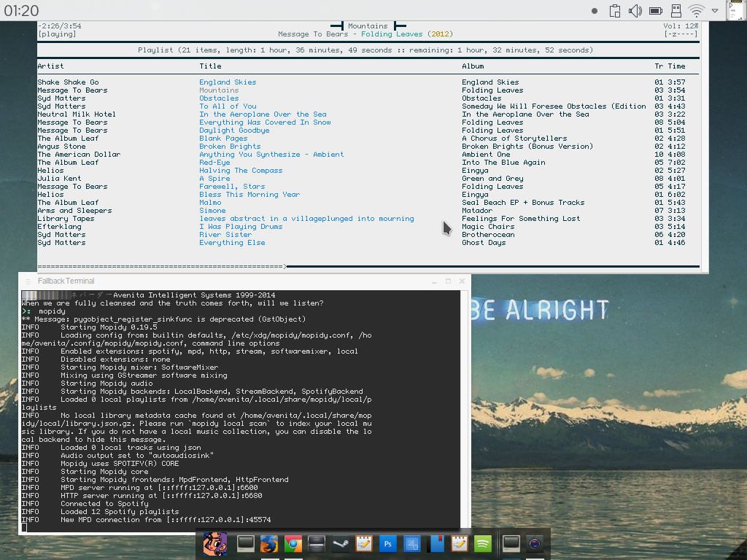This screenshot has height=560, width=747.
Task: Click the mopidy command line in terminal
Action: pos(44,311)
